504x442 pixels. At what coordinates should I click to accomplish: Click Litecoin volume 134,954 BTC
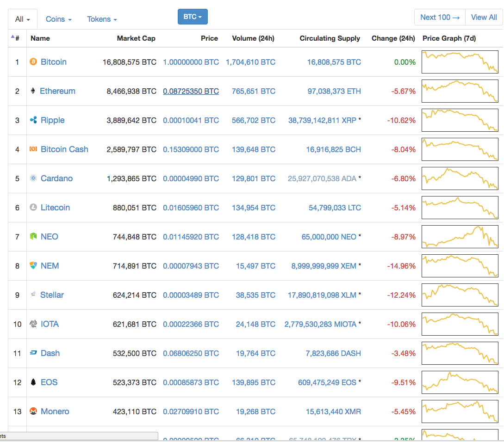click(254, 208)
